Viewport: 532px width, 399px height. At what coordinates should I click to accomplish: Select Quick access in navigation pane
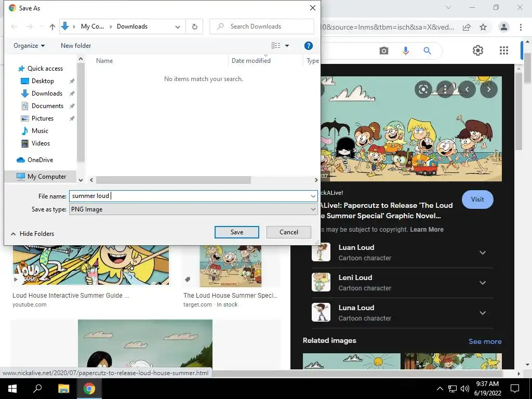45,69
